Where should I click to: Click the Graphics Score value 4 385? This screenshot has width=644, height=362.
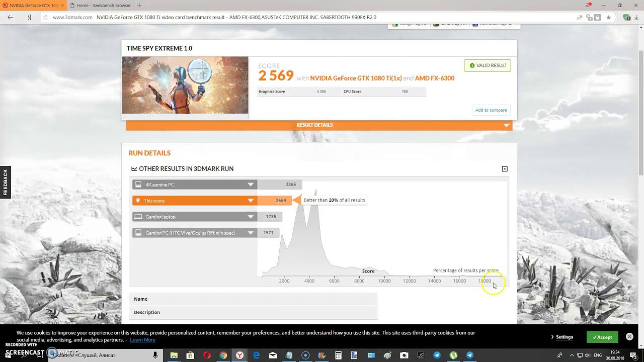click(321, 92)
